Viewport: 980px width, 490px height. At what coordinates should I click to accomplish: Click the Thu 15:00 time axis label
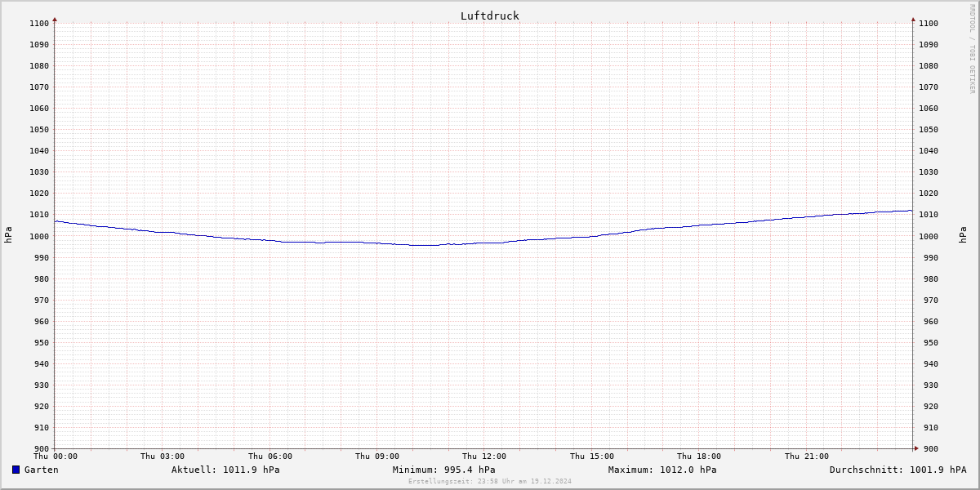(x=592, y=457)
